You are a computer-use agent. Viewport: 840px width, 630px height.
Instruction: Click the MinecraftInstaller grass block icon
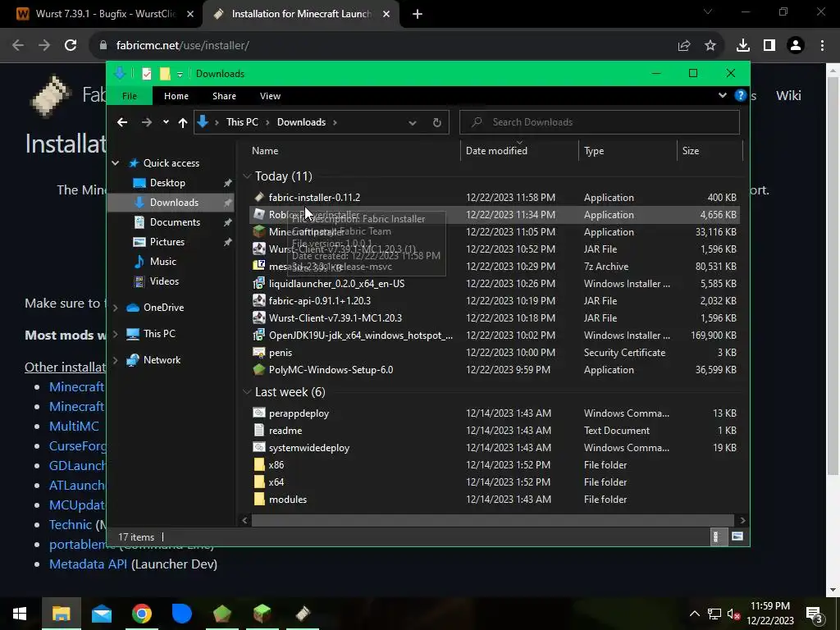tap(259, 232)
